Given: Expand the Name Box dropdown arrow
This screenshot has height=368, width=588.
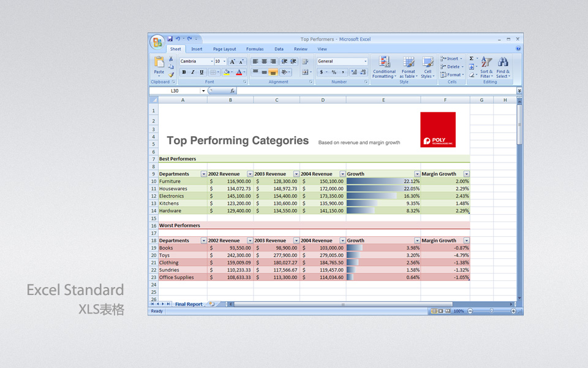Looking at the screenshot, I should click(203, 91).
